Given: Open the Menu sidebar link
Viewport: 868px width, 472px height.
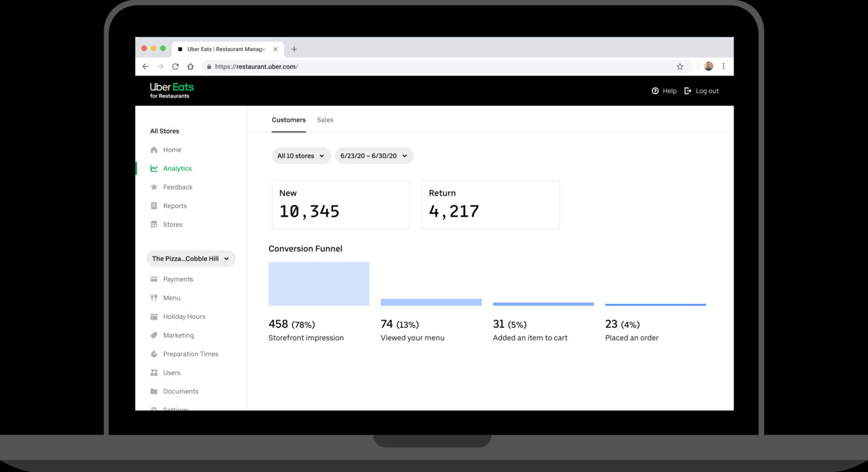Looking at the screenshot, I should [x=172, y=298].
